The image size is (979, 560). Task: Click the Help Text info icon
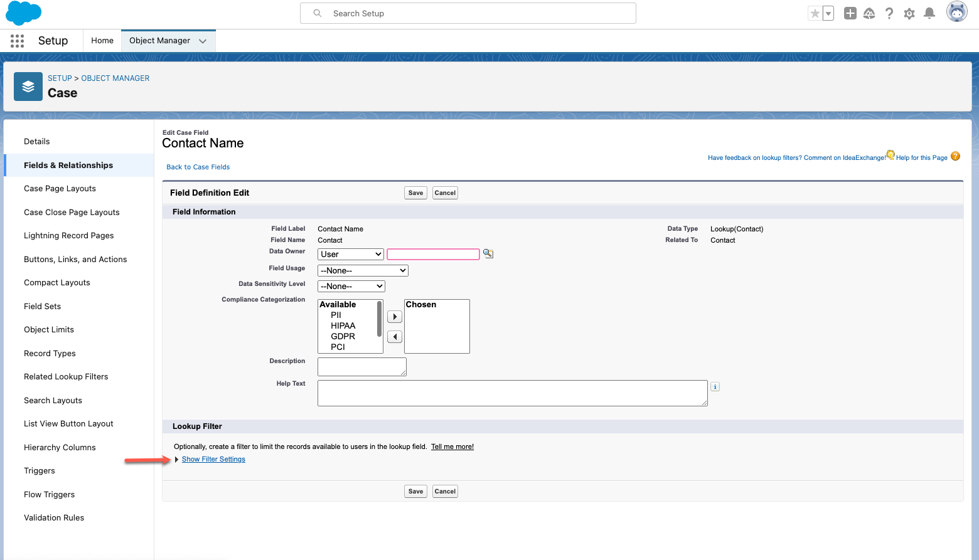[715, 387]
